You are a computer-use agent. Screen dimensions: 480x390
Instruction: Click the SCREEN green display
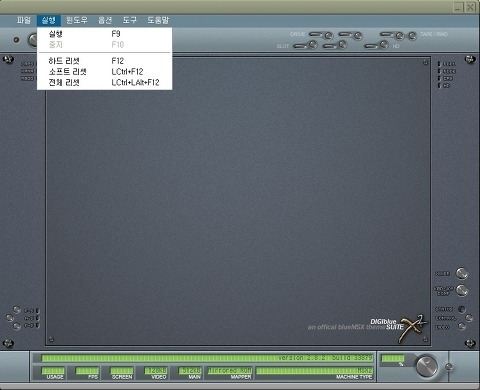122,370
